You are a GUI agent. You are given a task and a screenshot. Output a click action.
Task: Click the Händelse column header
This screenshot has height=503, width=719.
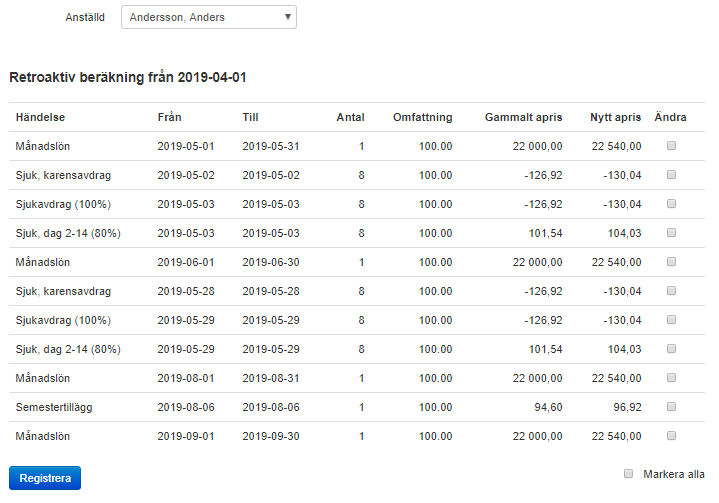[x=40, y=117]
